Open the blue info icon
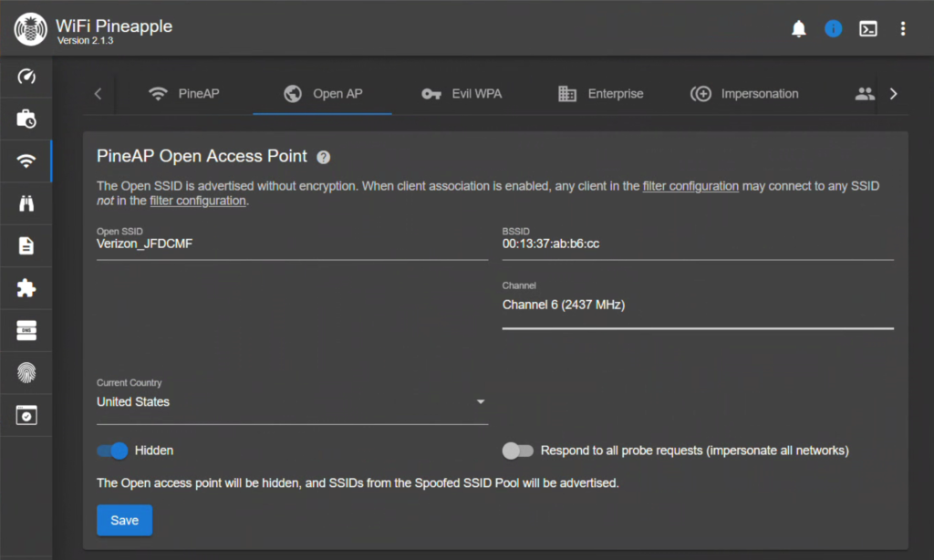The width and height of the screenshot is (934, 560). pyautogui.click(x=833, y=28)
